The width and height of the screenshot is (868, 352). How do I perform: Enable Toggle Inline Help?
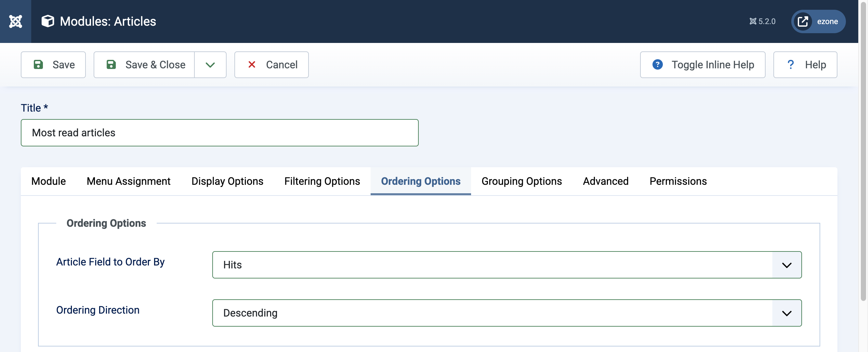pos(703,64)
